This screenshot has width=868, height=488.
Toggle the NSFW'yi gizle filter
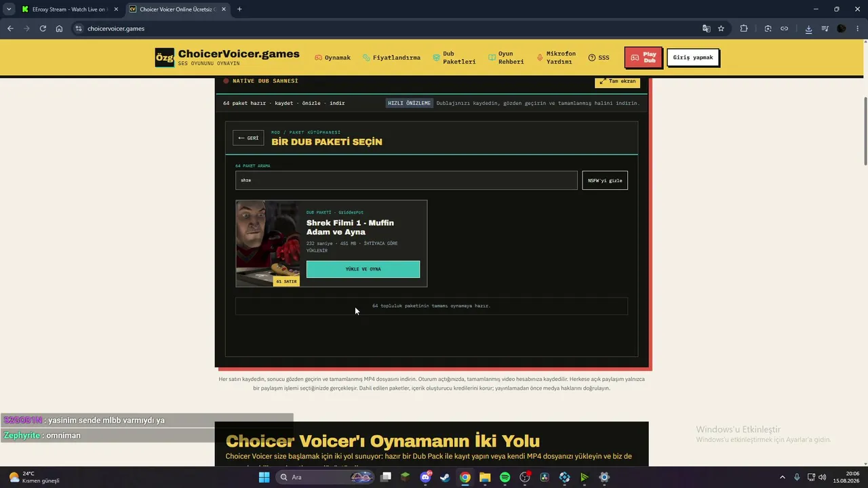coord(605,180)
